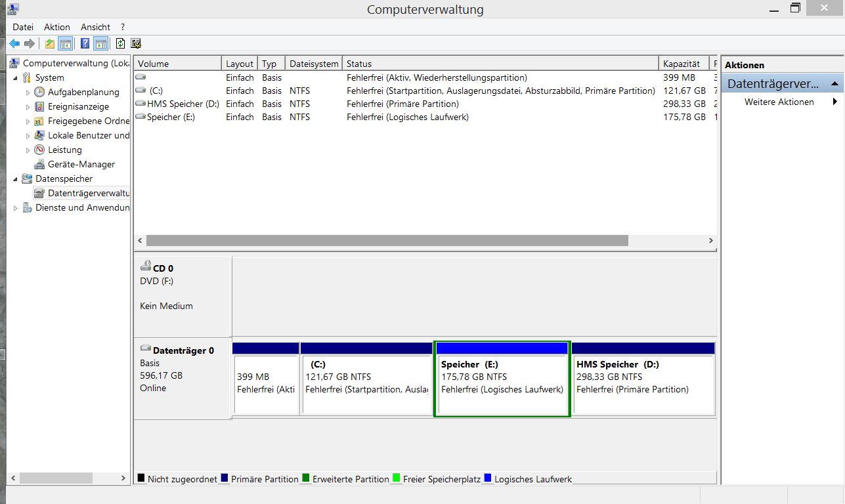Image resolution: width=845 pixels, height=504 pixels.
Task: Sort by the Layout column header
Action: [x=240, y=64]
